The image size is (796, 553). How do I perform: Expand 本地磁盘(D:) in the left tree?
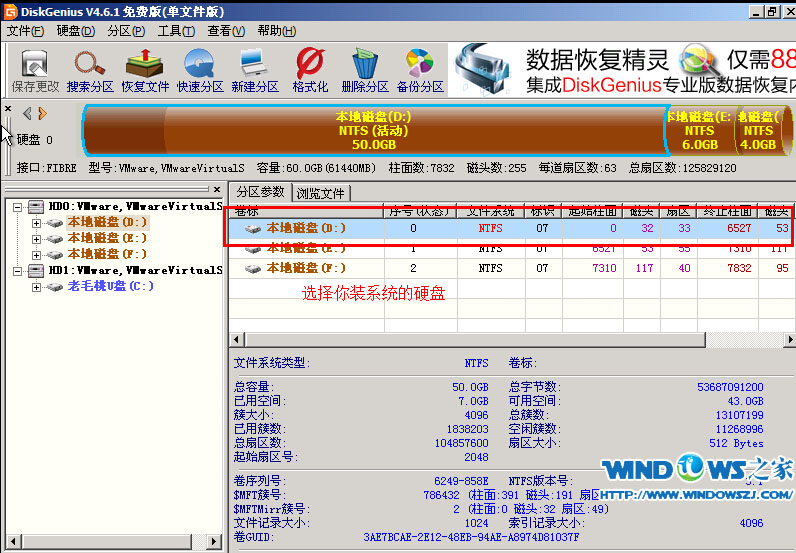(x=37, y=223)
